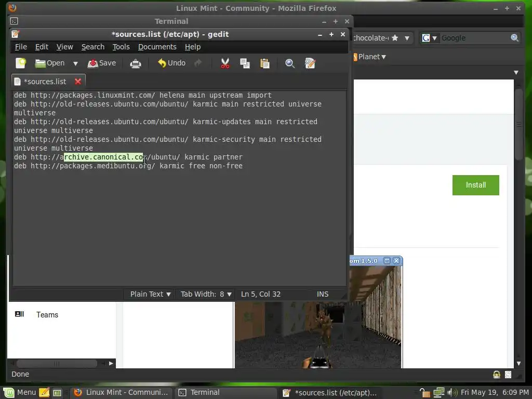
Task: Open Find with the magnifier icon
Action: point(290,63)
